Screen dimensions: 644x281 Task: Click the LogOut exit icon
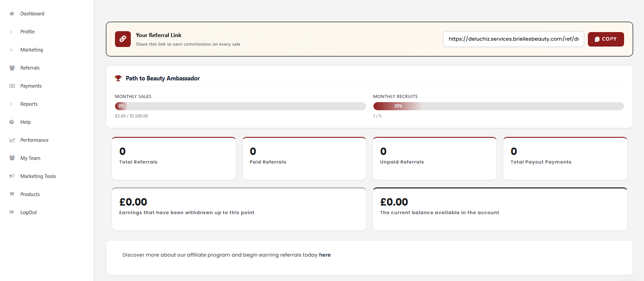pyautogui.click(x=12, y=212)
